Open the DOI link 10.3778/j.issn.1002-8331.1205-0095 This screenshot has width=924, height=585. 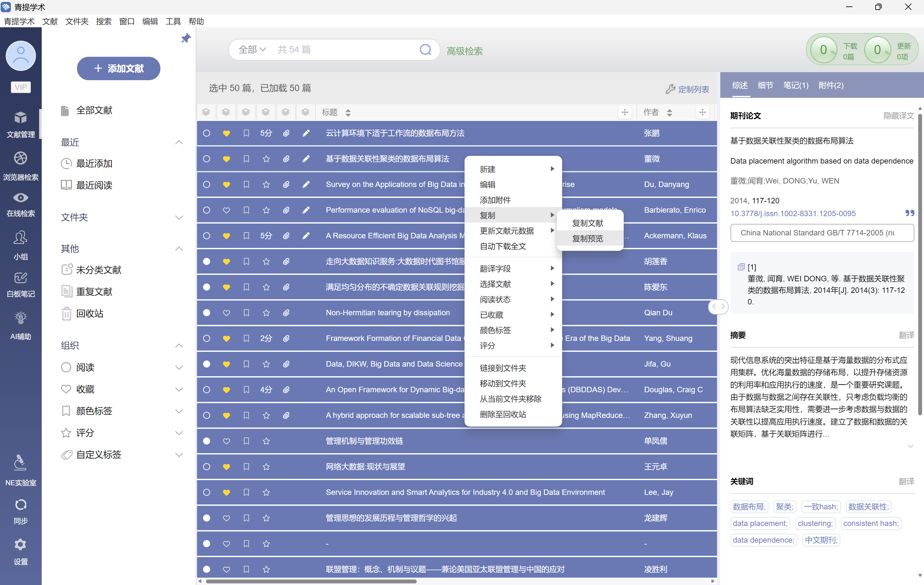pos(793,213)
